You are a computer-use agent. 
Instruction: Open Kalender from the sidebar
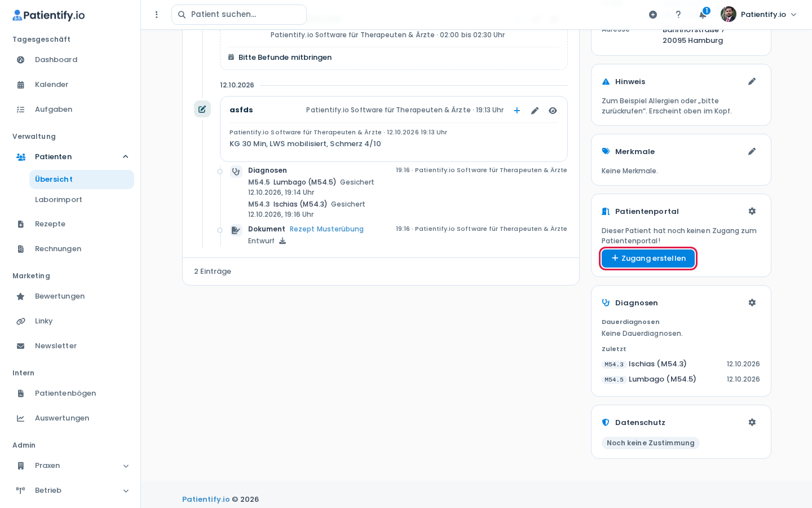(x=70, y=85)
